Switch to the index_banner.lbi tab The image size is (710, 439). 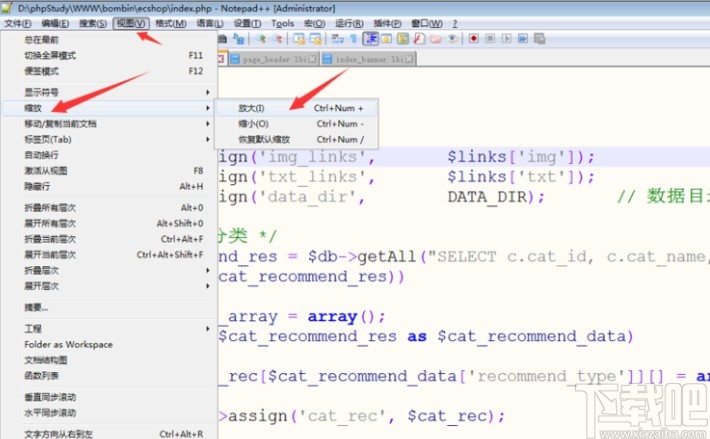(369, 59)
